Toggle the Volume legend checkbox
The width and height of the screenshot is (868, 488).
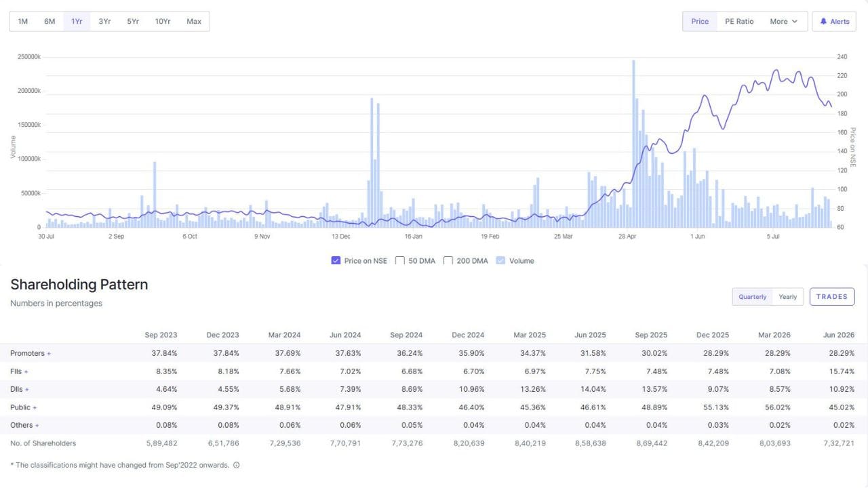pos(501,260)
